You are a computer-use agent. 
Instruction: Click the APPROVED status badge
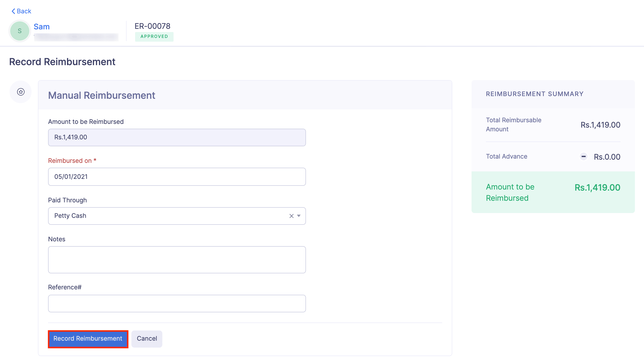[x=154, y=37]
